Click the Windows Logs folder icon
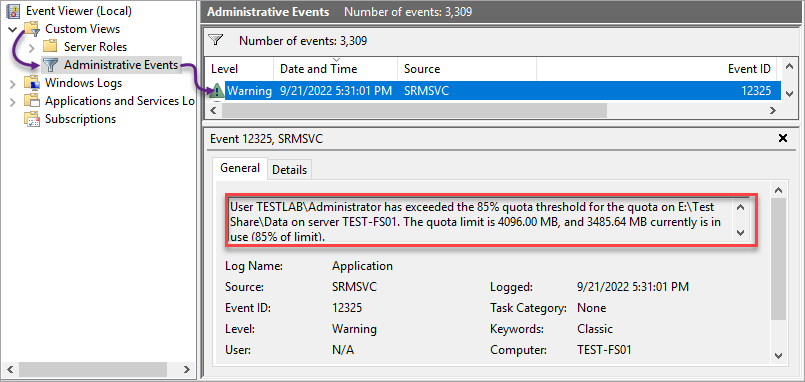 (32, 83)
